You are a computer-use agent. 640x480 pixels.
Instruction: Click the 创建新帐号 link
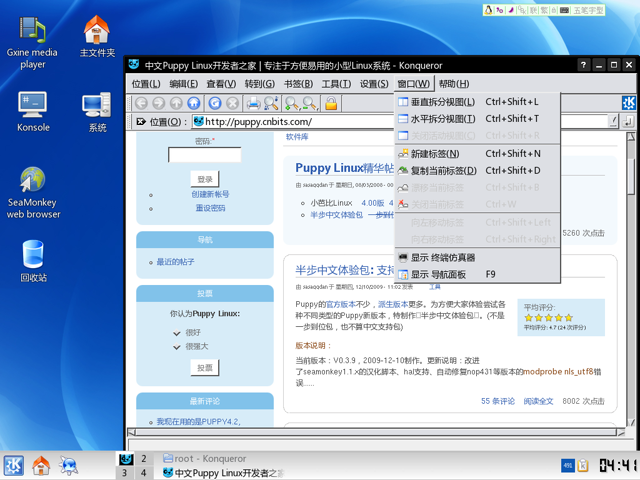[210, 194]
